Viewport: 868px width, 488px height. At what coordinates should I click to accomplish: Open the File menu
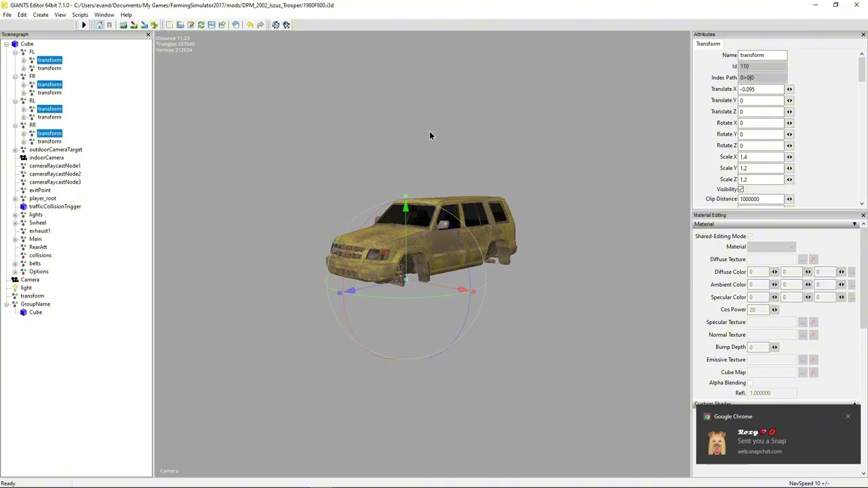coord(7,15)
